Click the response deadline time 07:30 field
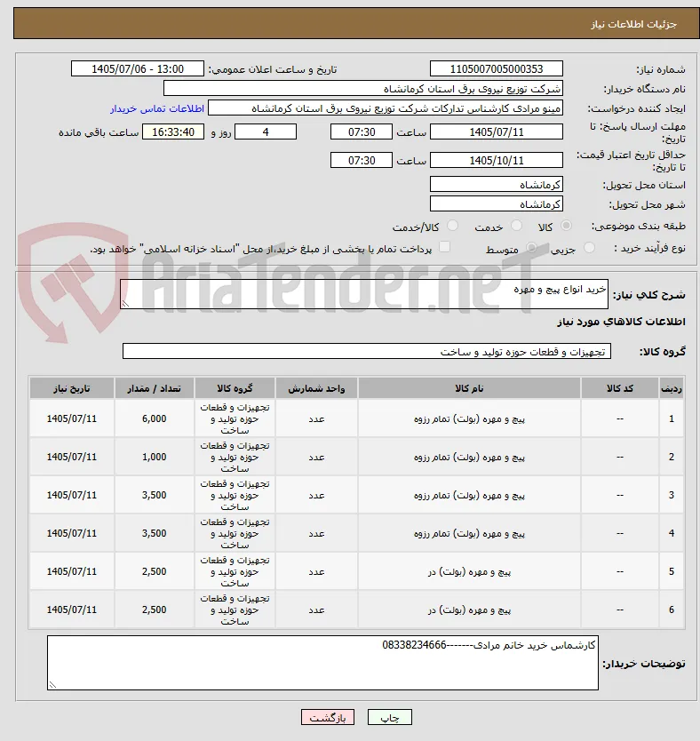 (x=362, y=131)
